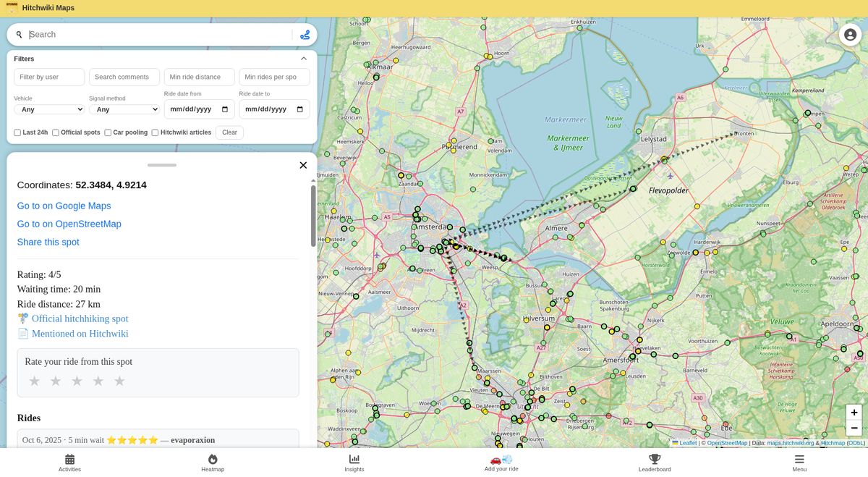Click the Almere city label
The width and height of the screenshot is (868, 477).
[x=556, y=228]
